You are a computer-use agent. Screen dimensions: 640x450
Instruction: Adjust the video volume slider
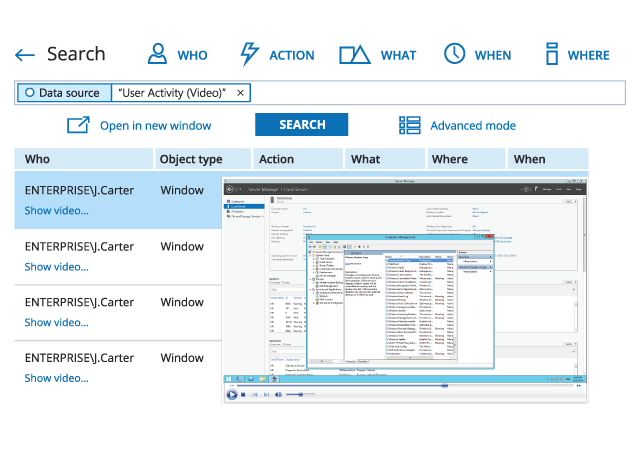[301, 394]
